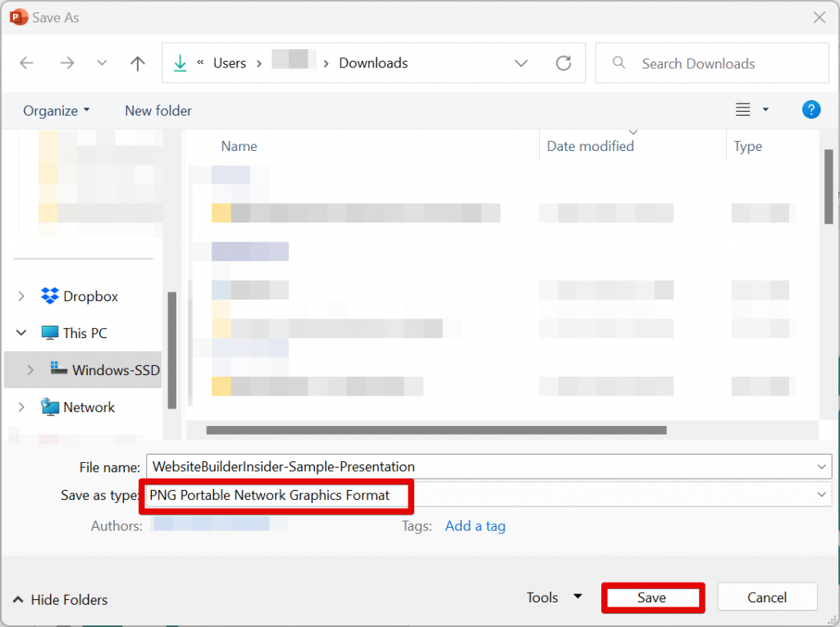Collapse the This PC tree node

coord(21,332)
